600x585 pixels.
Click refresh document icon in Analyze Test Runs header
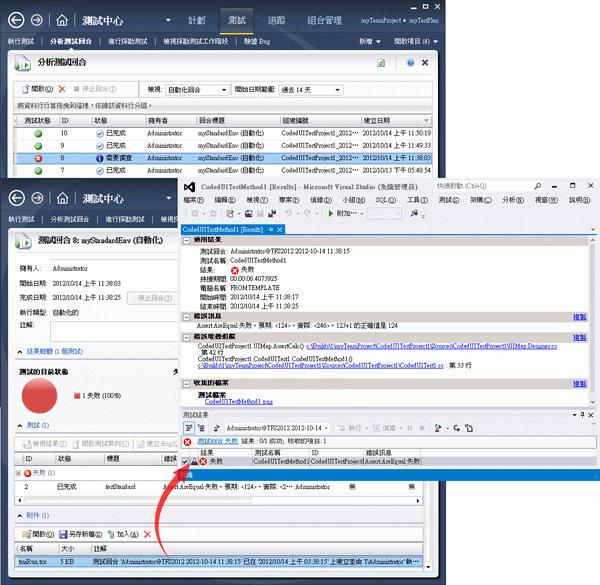click(381, 63)
